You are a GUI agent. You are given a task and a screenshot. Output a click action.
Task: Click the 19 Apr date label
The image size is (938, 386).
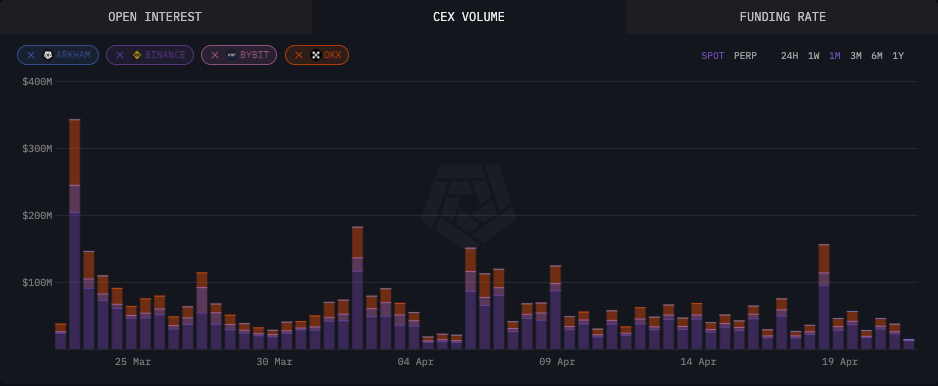click(840, 362)
